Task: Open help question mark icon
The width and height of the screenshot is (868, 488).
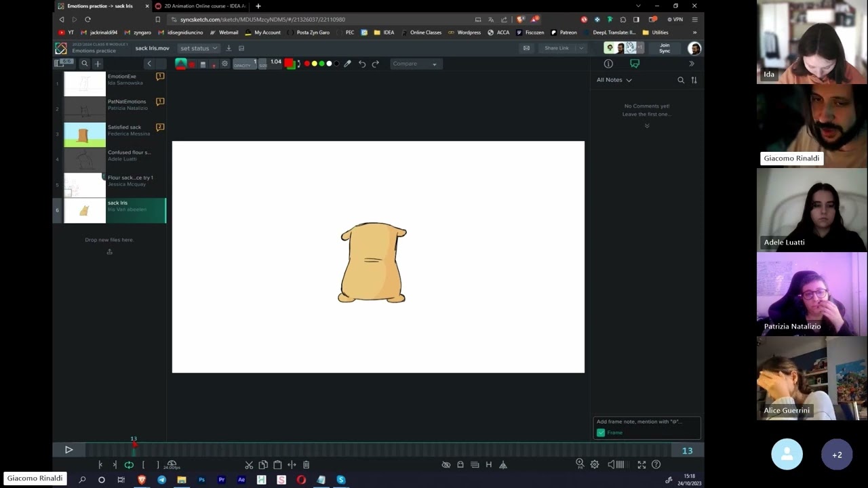Action: click(x=656, y=465)
